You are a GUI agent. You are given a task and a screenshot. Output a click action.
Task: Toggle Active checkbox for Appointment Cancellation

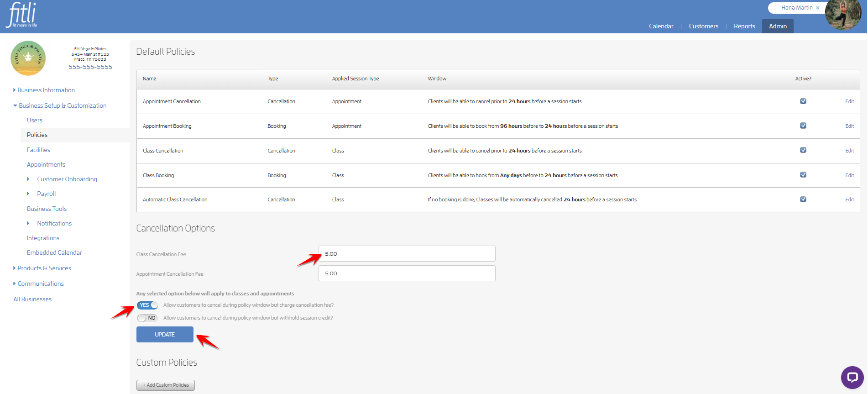[803, 101]
